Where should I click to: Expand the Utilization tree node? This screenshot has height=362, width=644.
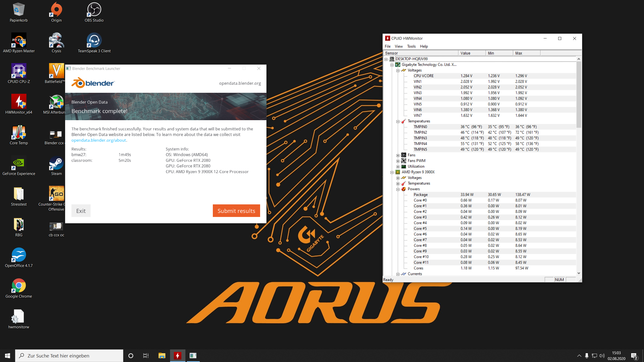coord(398,167)
